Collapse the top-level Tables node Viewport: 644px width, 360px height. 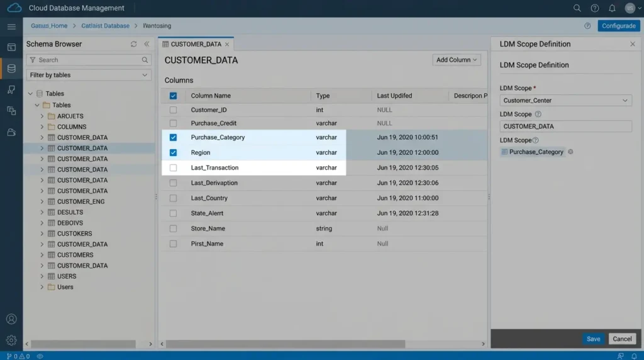pyautogui.click(x=30, y=94)
